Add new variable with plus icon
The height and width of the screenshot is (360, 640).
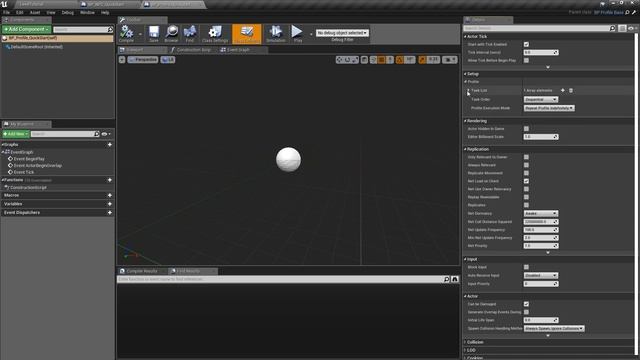point(110,204)
